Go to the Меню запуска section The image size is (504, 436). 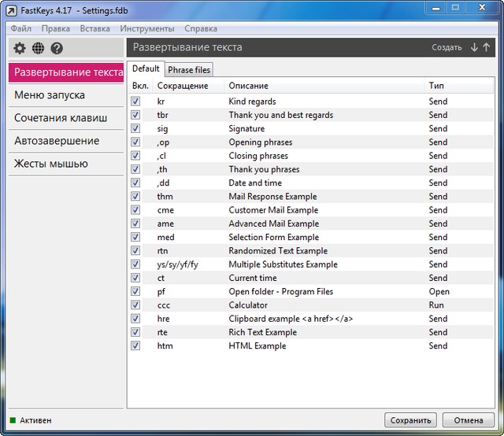(x=50, y=95)
